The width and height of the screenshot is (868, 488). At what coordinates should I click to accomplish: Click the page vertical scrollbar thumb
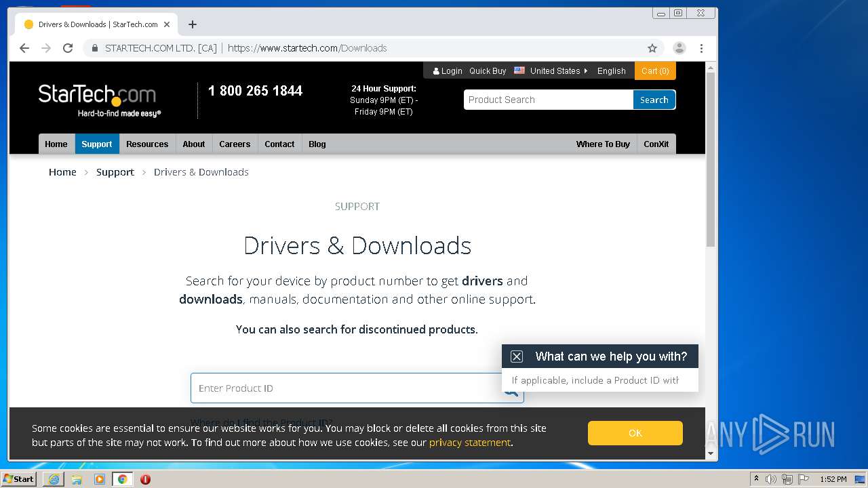pyautogui.click(x=711, y=159)
